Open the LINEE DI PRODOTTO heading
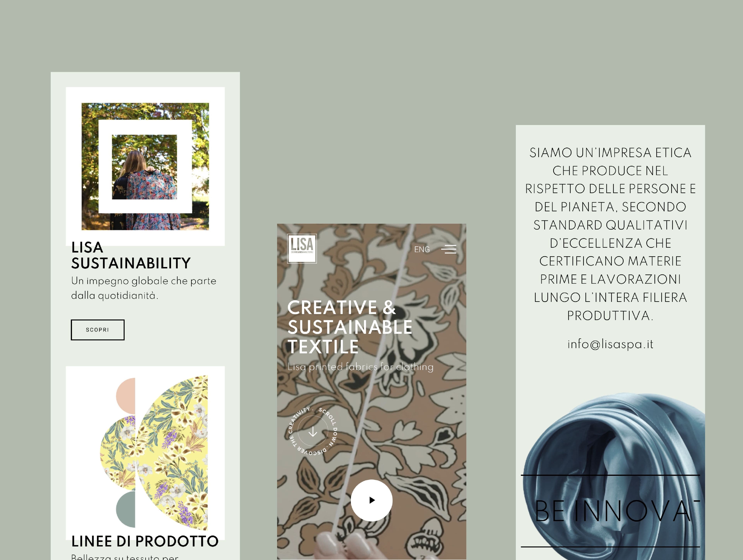 [145, 541]
